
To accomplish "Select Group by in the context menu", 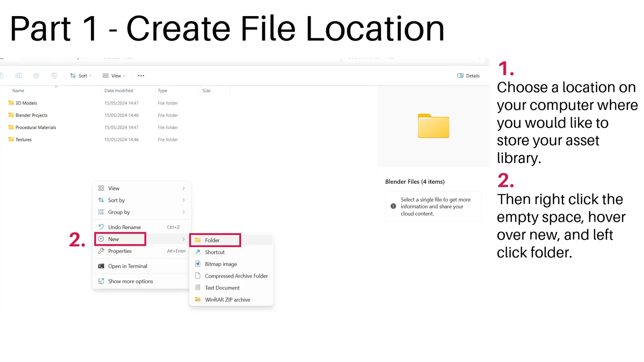I will tap(119, 212).
